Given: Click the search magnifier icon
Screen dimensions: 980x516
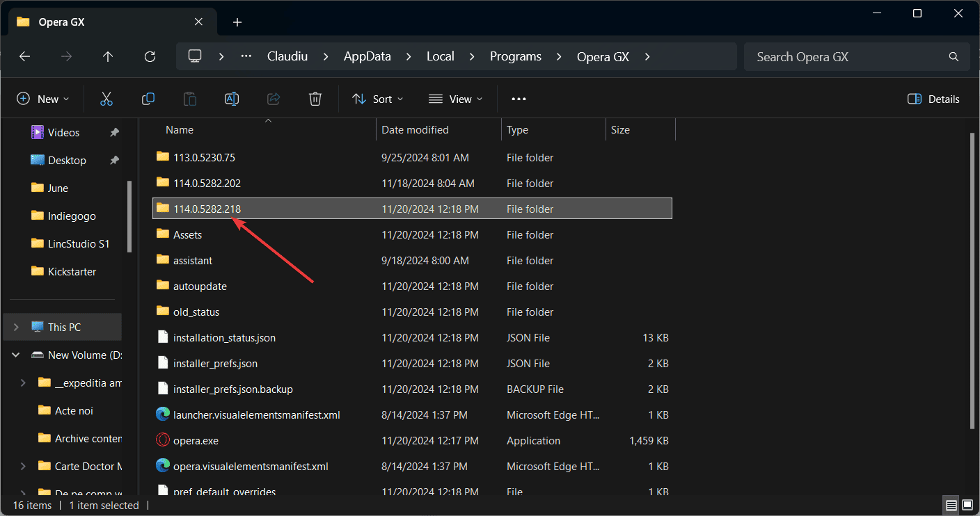Looking at the screenshot, I should point(954,57).
